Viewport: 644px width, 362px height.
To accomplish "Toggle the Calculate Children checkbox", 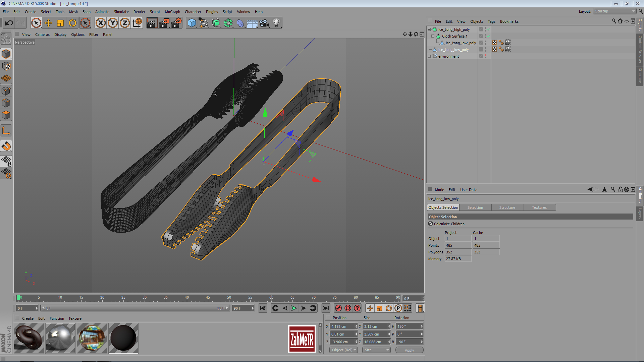I will (x=431, y=224).
